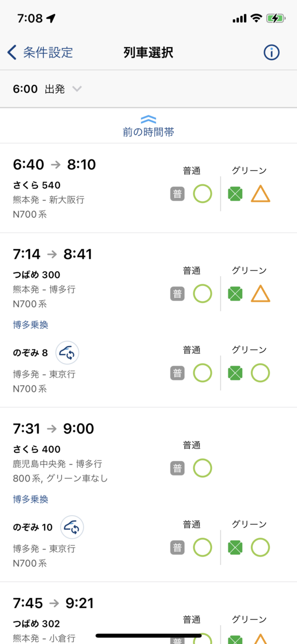This screenshot has height=644, width=297.
Task: Select the 6:40 → 8:10 train entry
Action: coord(148,188)
